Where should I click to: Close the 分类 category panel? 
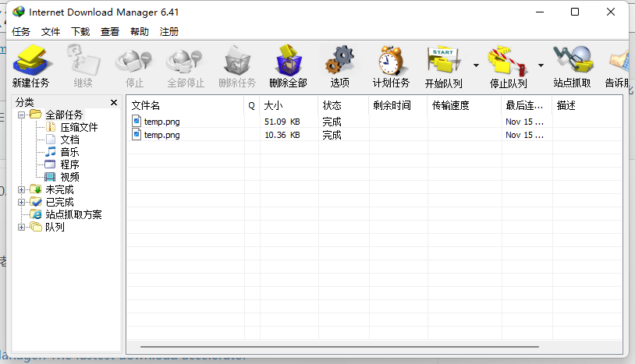click(x=114, y=103)
